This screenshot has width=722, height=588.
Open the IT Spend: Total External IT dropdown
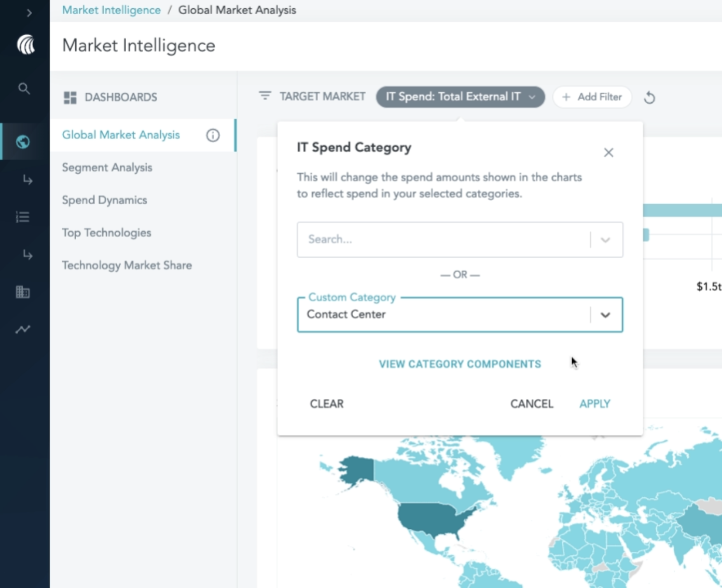[460, 97]
